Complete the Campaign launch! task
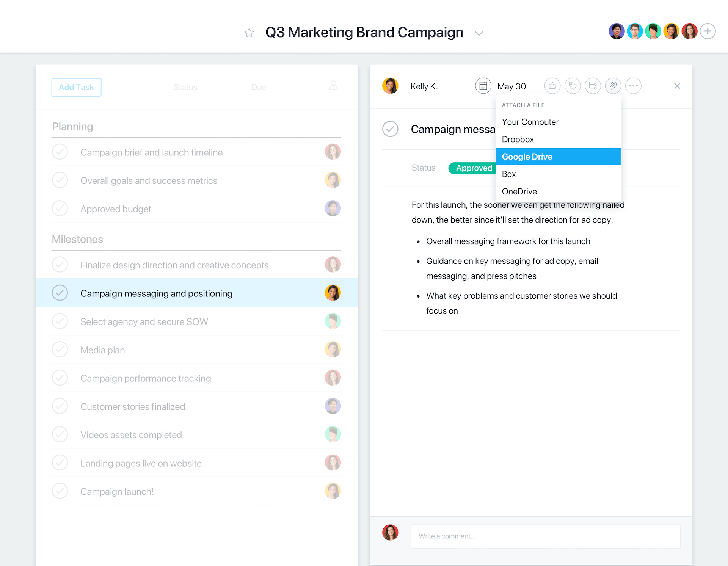This screenshot has height=566, width=728. tap(60, 491)
